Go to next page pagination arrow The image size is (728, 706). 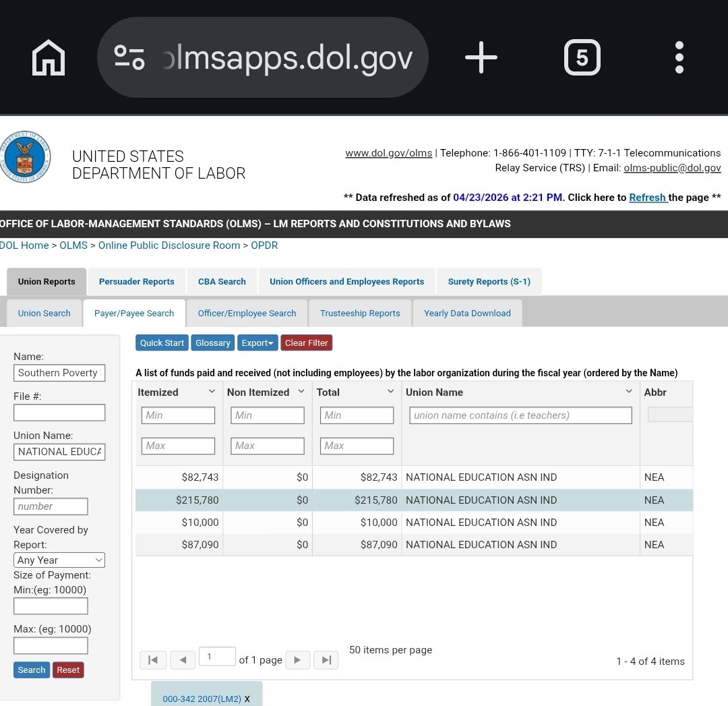[298, 660]
